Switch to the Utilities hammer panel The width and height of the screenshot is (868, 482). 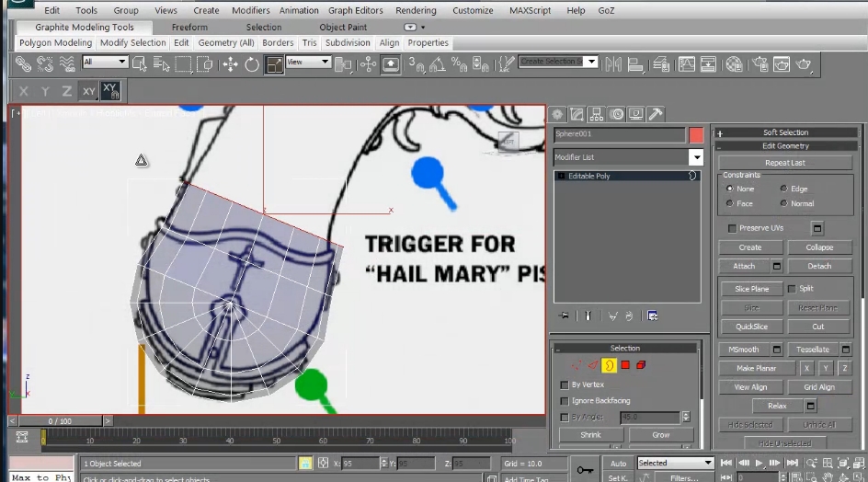[656, 114]
